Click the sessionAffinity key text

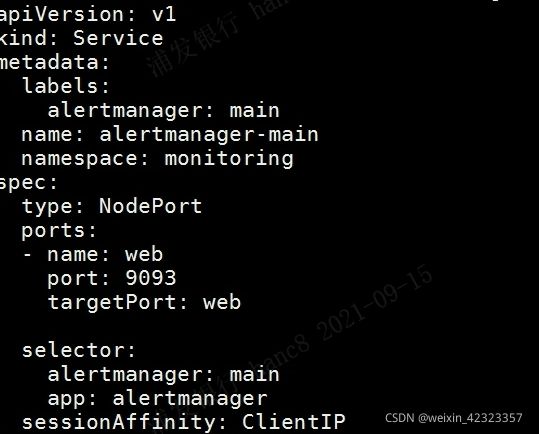(119, 422)
